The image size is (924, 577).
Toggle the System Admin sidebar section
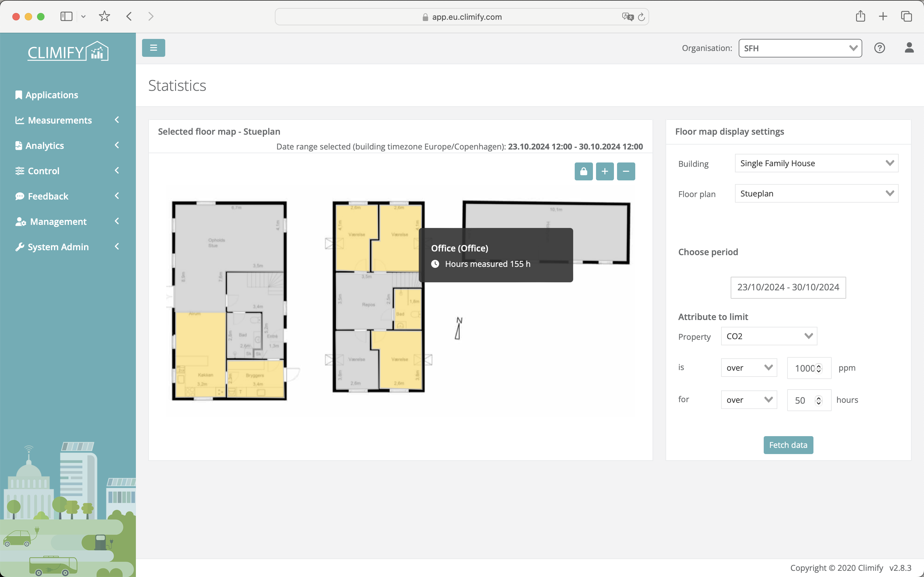click(66, 246)
